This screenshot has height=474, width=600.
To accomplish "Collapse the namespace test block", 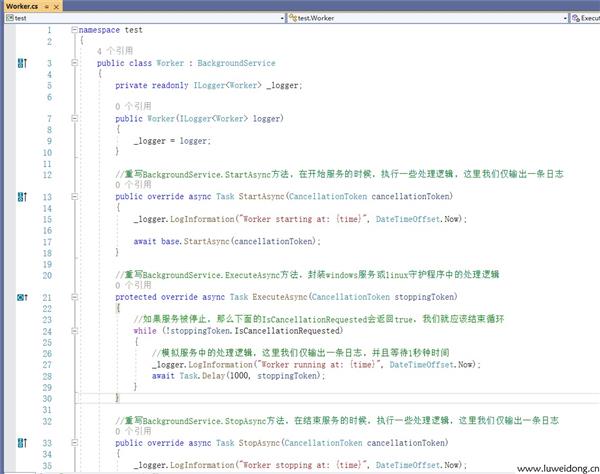I will pyautogui.click(x=74, y=30).
